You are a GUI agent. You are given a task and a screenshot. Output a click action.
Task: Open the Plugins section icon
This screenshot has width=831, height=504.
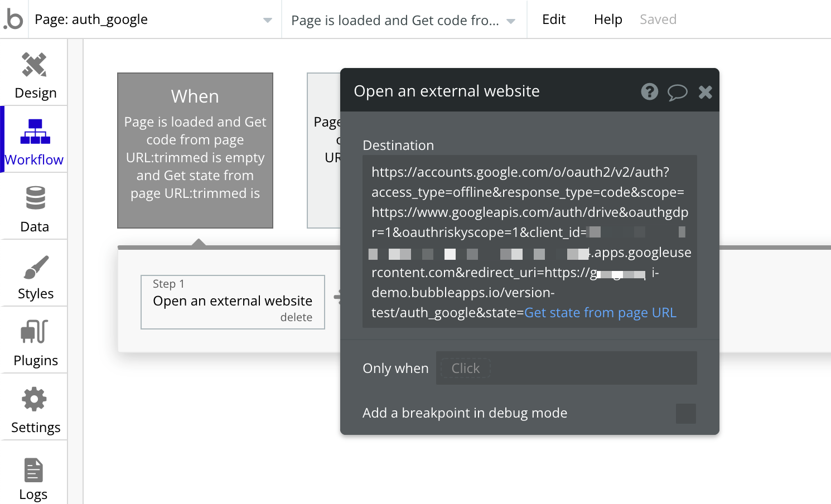click(35, 332)
